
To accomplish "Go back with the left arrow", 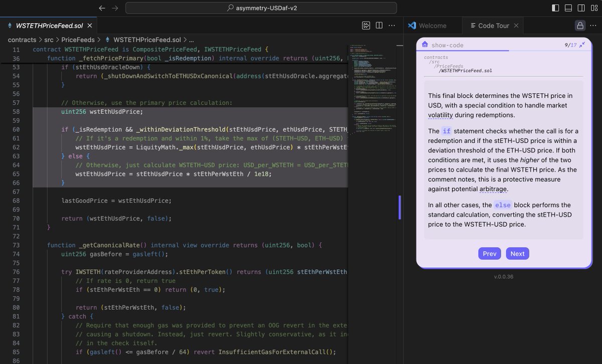I will (102, 8).
